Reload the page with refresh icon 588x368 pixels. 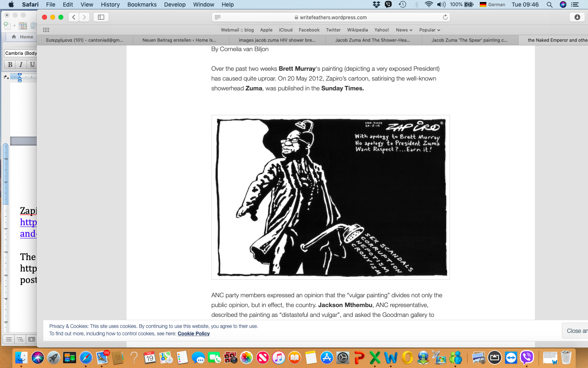click(x=445, y=17)
